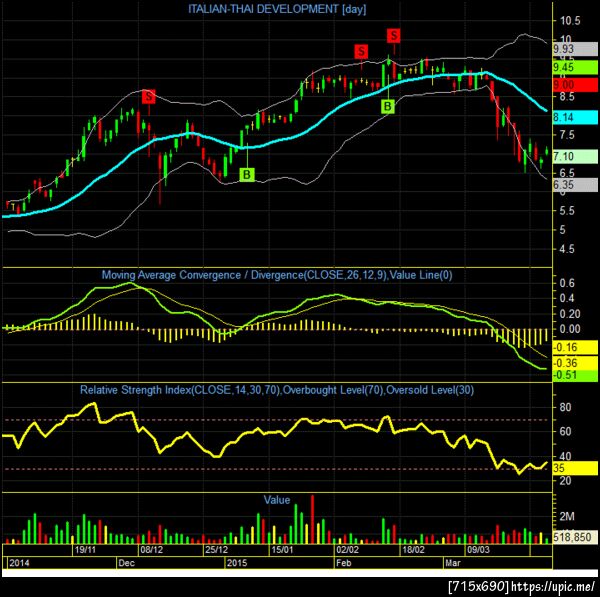Click the 02/02 date label
The width and height of the screenshot is (600, 597).
point(347,550)
